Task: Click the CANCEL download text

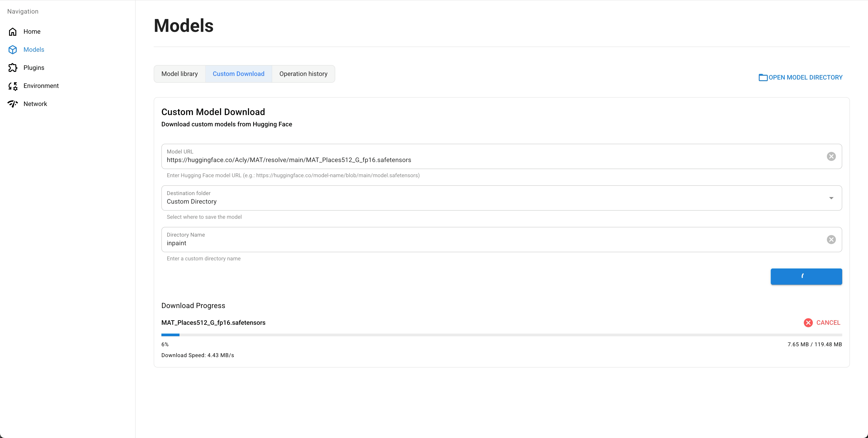Action: click(x=828, y=323)
